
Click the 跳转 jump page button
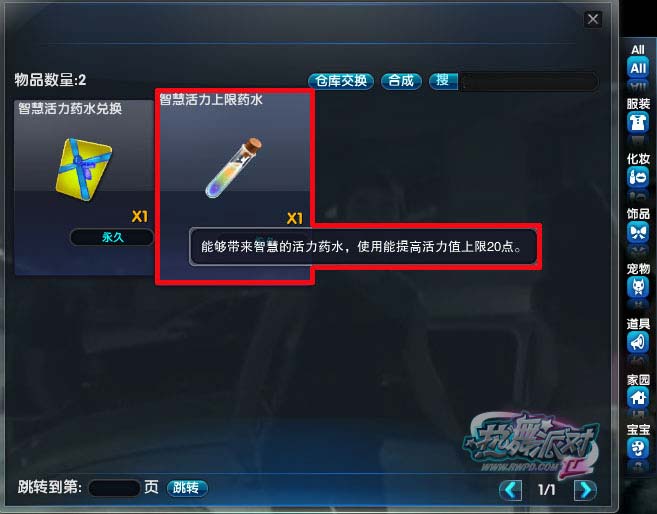187,488
